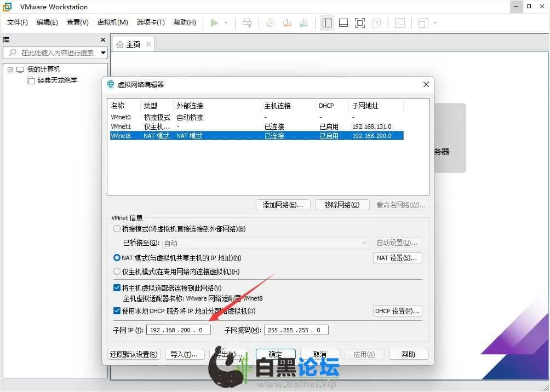Toggle 将主机虚拟适配器连接到此网络 checkbox
The height and width of the screenshot is (392, 550).
tap(117, 288)
